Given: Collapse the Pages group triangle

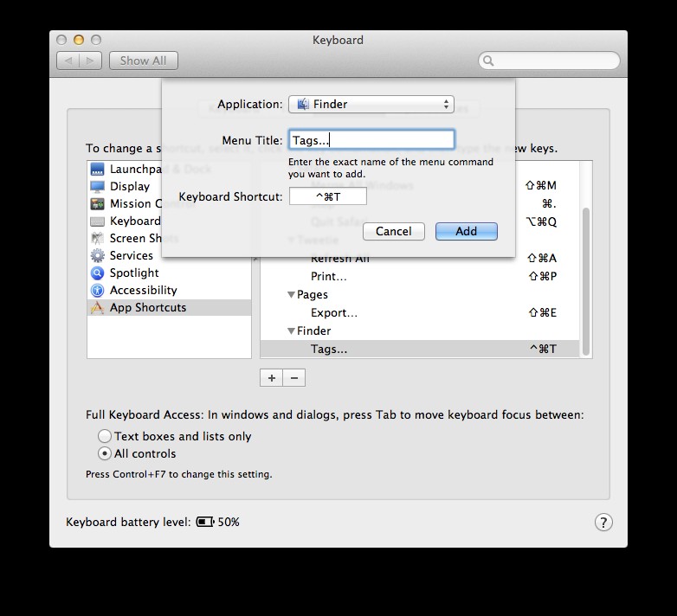Looking at the screenshot, I should [291, 295].
